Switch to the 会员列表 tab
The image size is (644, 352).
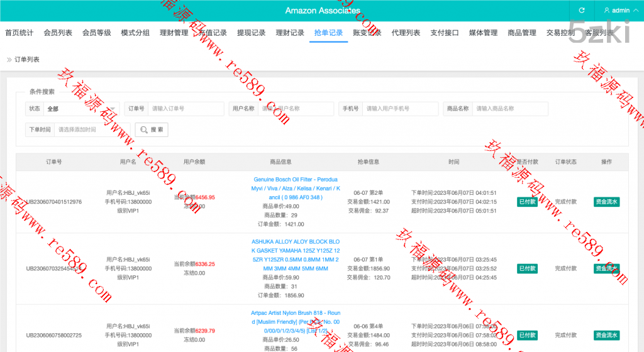pos(58,33)
